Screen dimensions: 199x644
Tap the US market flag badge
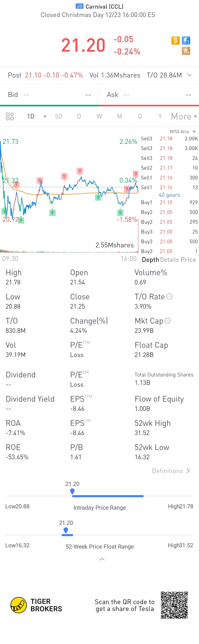pos(80,6)
